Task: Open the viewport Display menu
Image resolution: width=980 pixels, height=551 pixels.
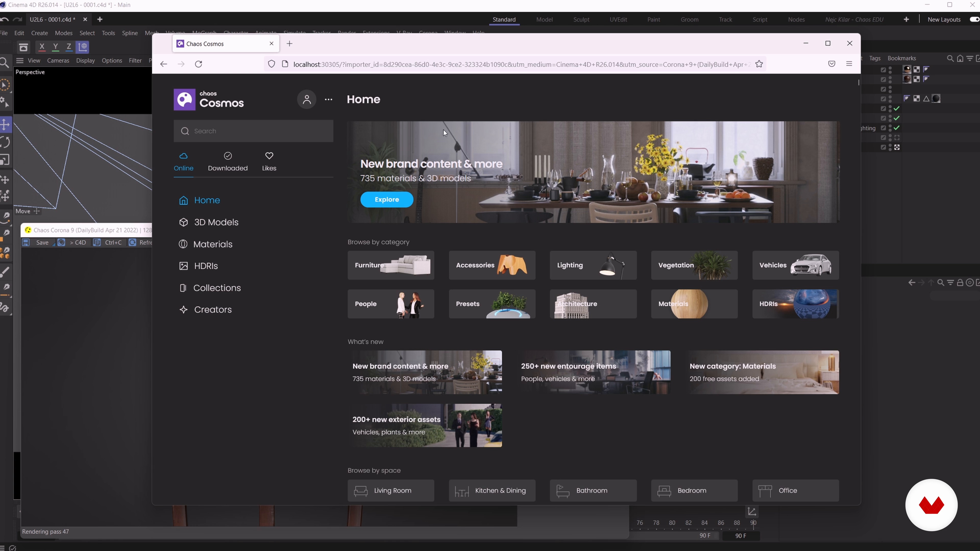Action: [85, 60]
